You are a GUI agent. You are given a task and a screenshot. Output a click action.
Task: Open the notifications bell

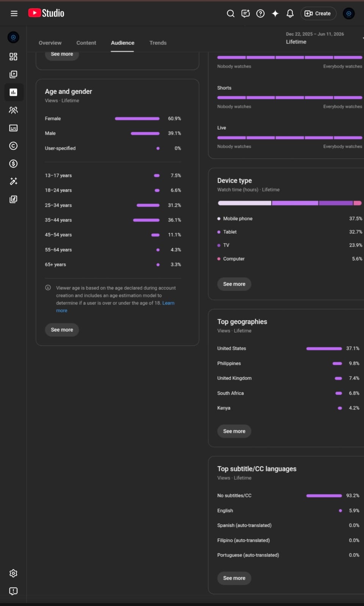coord(290,14)
